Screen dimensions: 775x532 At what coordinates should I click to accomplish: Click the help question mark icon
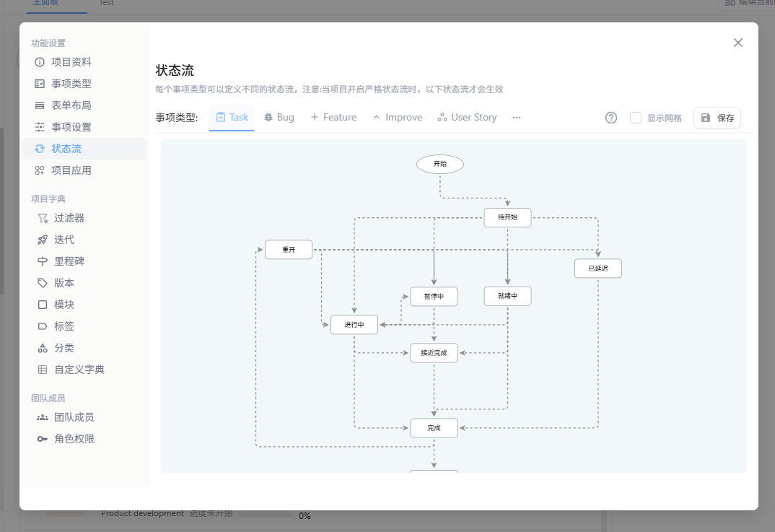click(611, 118)
